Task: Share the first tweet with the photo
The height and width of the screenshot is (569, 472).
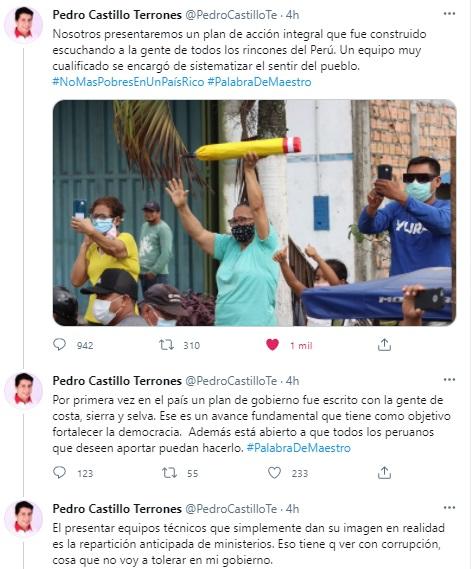Action: click(384, 344)
